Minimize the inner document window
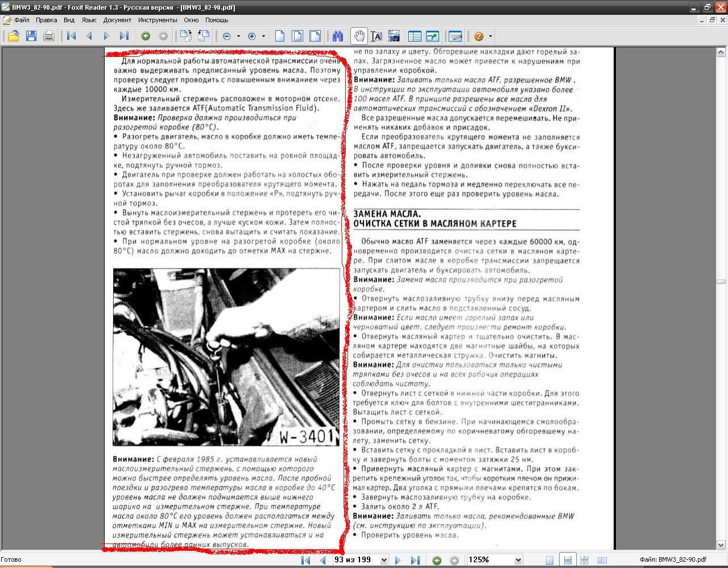 click(x=702, y=20)
